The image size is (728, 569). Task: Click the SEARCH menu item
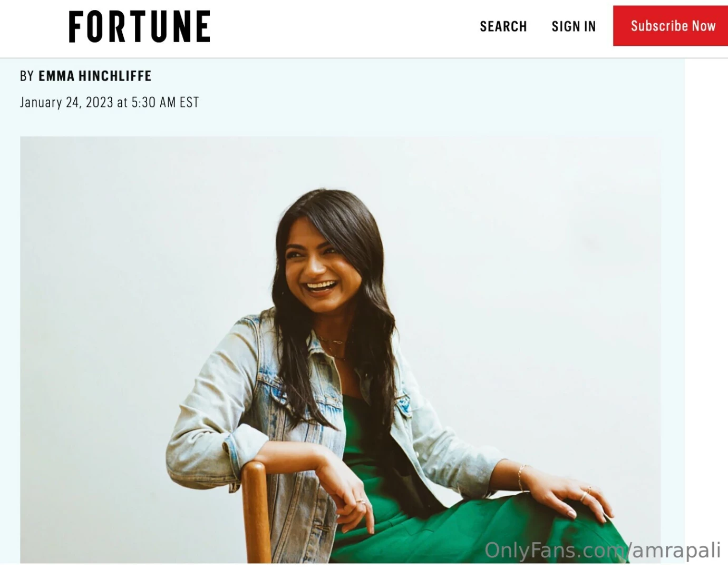coord(503,26)
